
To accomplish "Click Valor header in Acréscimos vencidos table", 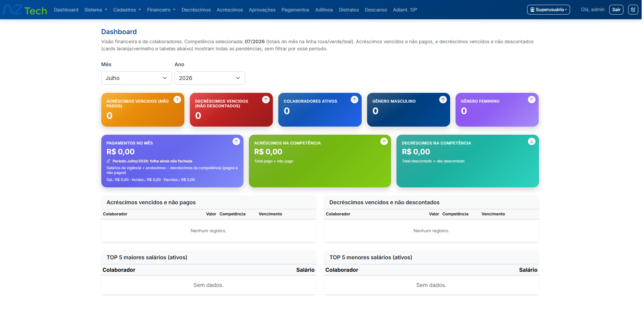I will (x=211, y=214).
